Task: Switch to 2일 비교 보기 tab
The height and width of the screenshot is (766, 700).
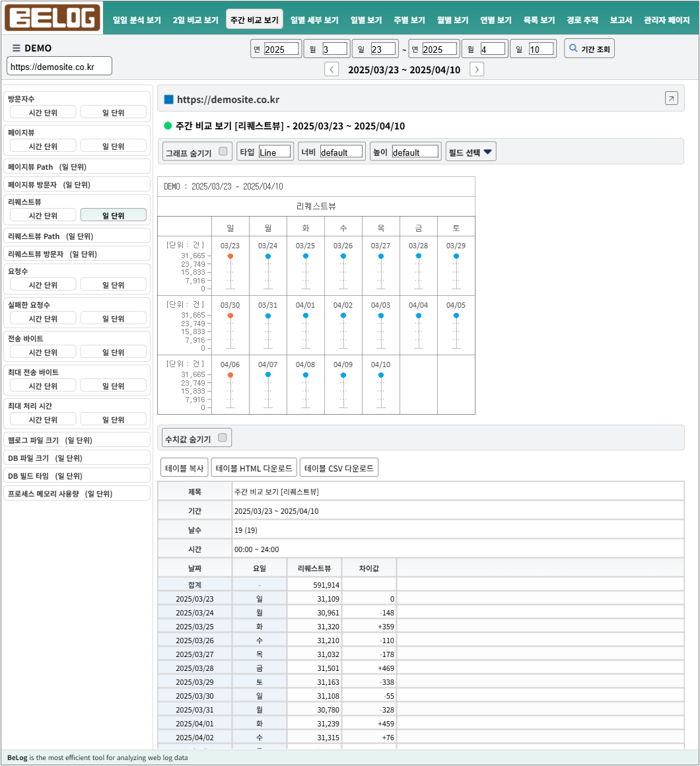Action: (195, 20)
